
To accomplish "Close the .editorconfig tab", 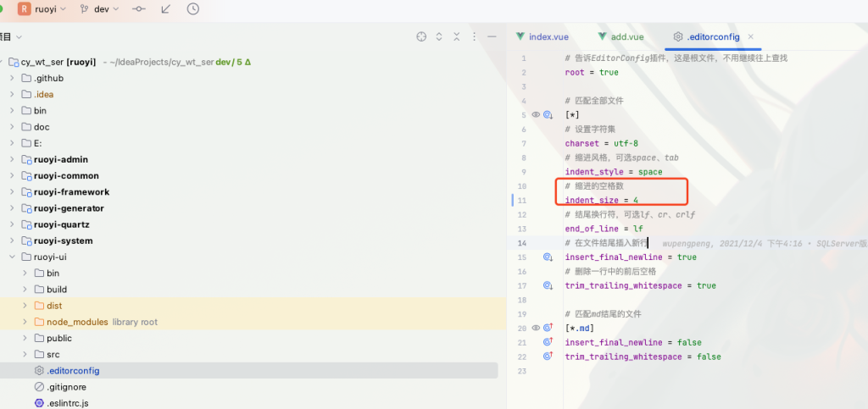I will 751,37.
